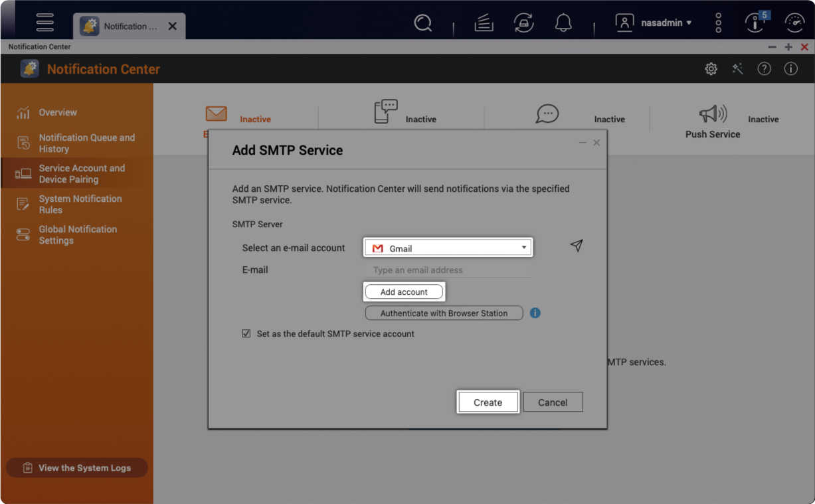Toggle Set as default SMTP service account
The height and width of the screenshot is (504, 815).
point(246,334)
